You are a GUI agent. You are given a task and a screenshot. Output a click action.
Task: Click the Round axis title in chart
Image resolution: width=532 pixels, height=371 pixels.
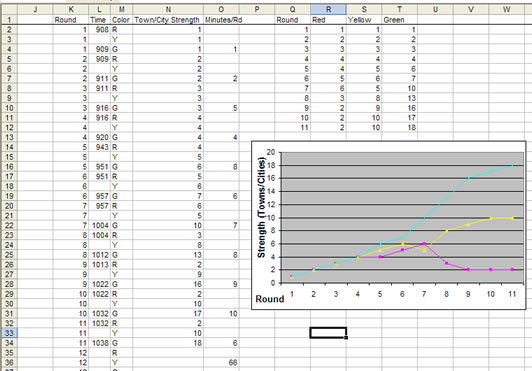270,299
